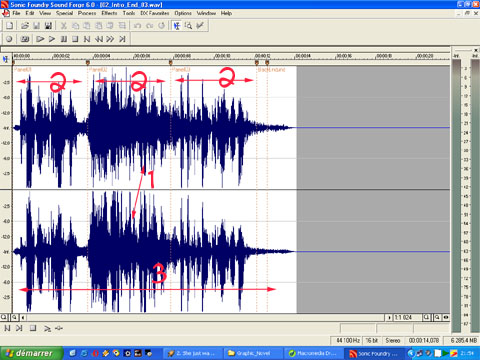Select the Pencil tool
Screen dimensions: 480x360
200,26
